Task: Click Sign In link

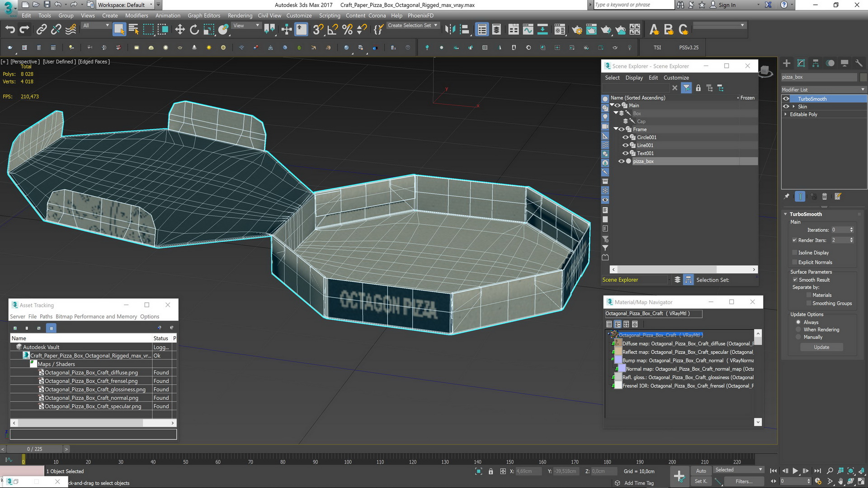Action: [x=726, y=5]
